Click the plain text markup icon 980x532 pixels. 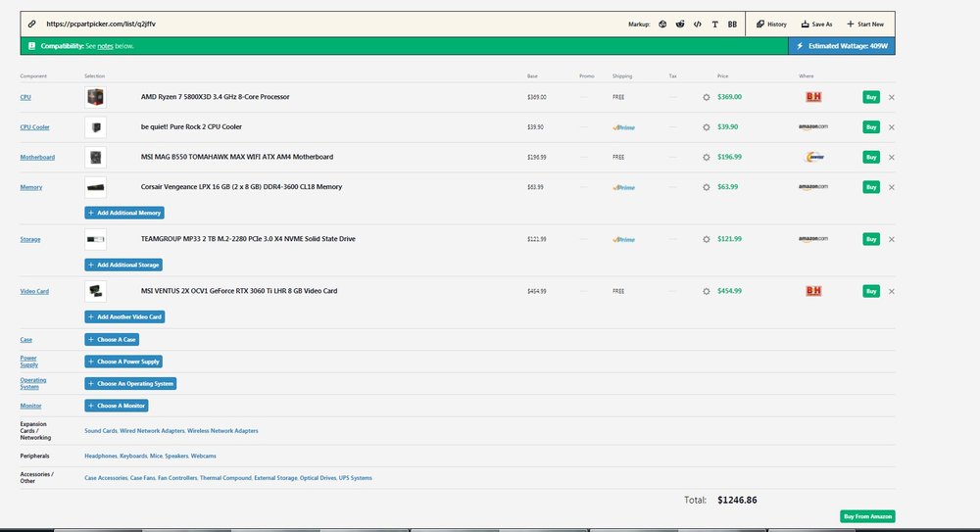[714, 24]
